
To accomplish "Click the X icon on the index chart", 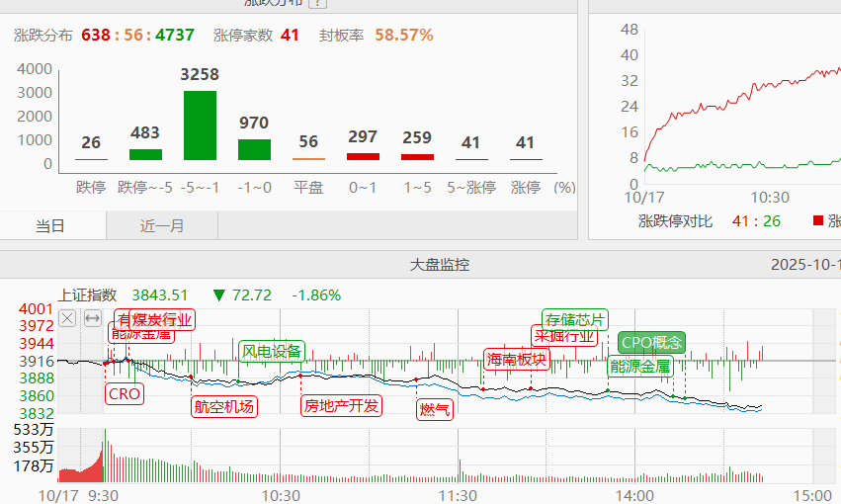I will point(67,318).
